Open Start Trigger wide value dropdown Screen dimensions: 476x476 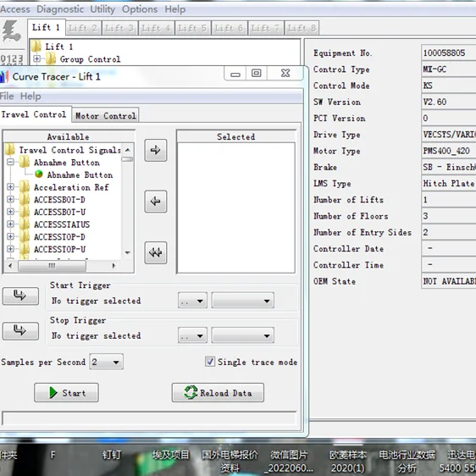coord(243,301)
